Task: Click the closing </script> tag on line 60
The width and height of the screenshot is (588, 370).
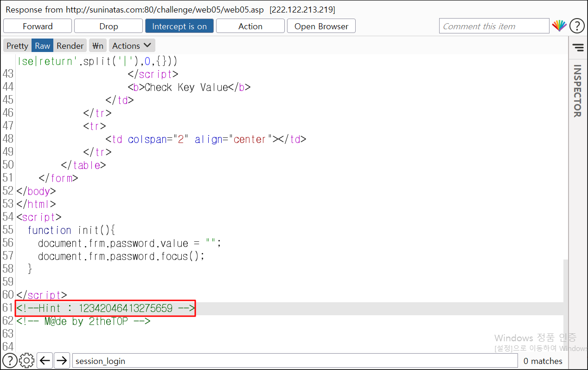Action: coord(42,295)
